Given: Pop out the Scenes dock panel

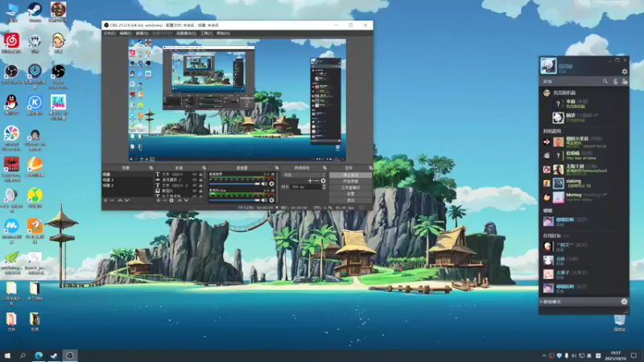Looking at the screenshot, I should pyautogui.click(x=151, y=168).
